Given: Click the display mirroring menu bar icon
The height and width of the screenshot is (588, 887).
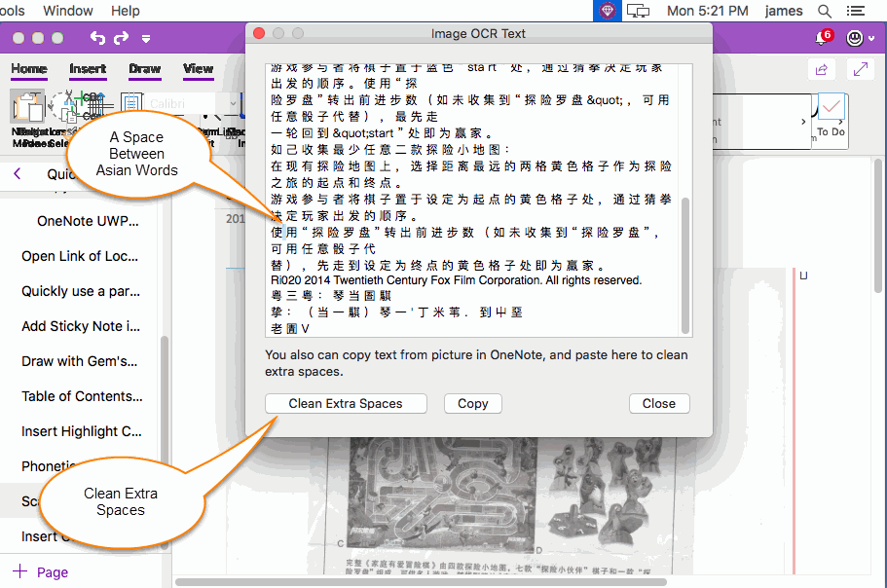Looking at the screenshot, I should 638,11.
